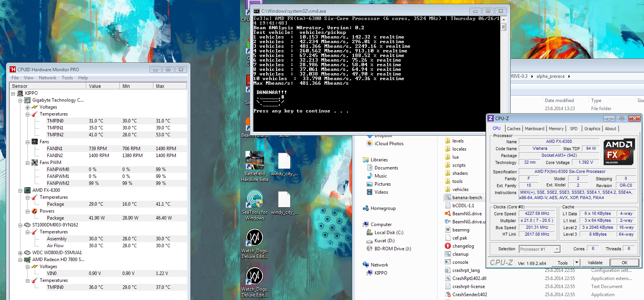This screenshot has height=300, width=644.
Task: Collapse AMD Radeon HD 7800 node
Action: point(20,260)
